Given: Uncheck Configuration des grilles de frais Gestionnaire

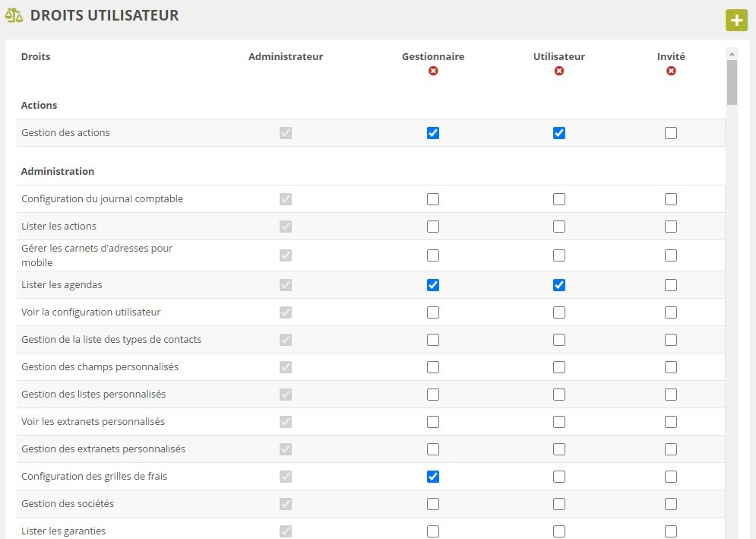Looking at the screenshot, I should point(433,477).
